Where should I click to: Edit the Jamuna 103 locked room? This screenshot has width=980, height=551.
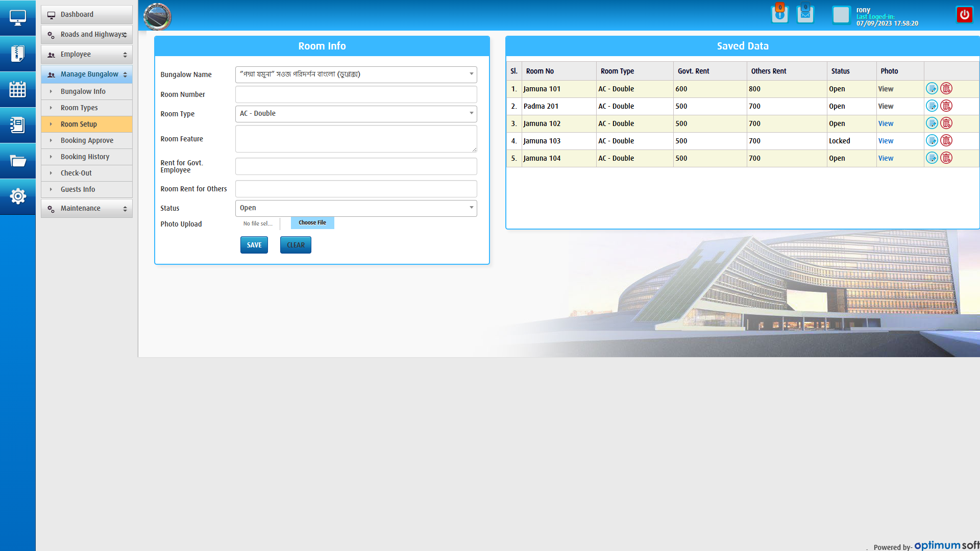coord(932,141)
